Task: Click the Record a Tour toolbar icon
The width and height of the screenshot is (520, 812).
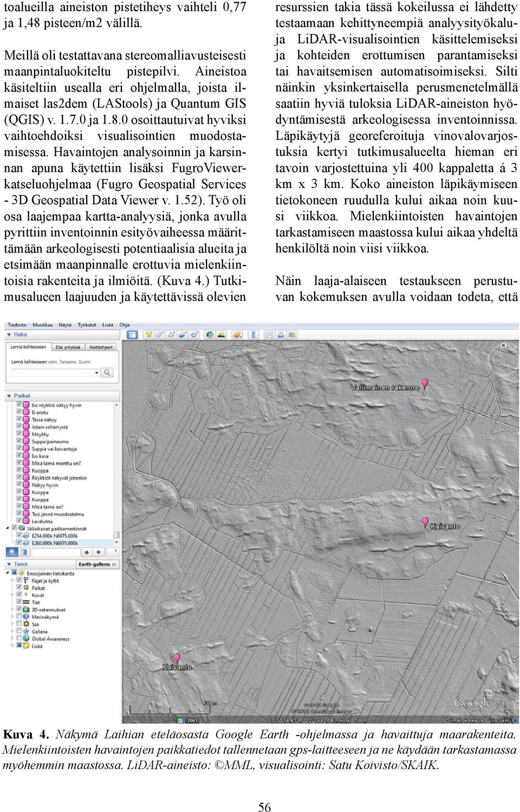Action: pyautogui.click(x=193, y=334)
